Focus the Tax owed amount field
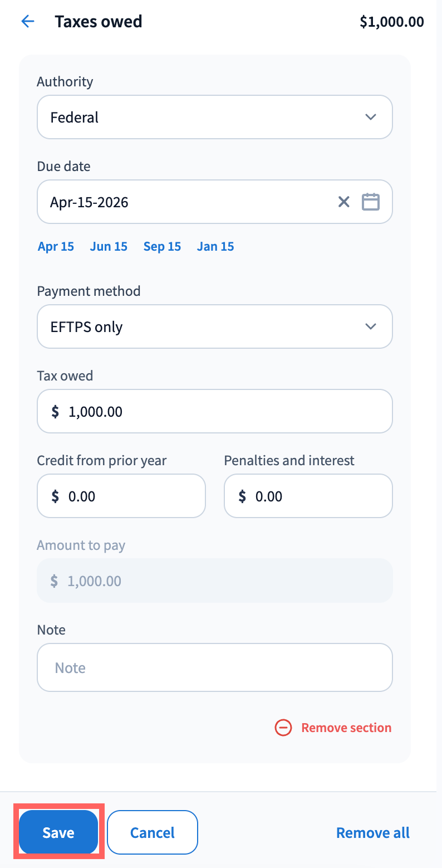The image size is (442, 868). [x=214, y=411]
